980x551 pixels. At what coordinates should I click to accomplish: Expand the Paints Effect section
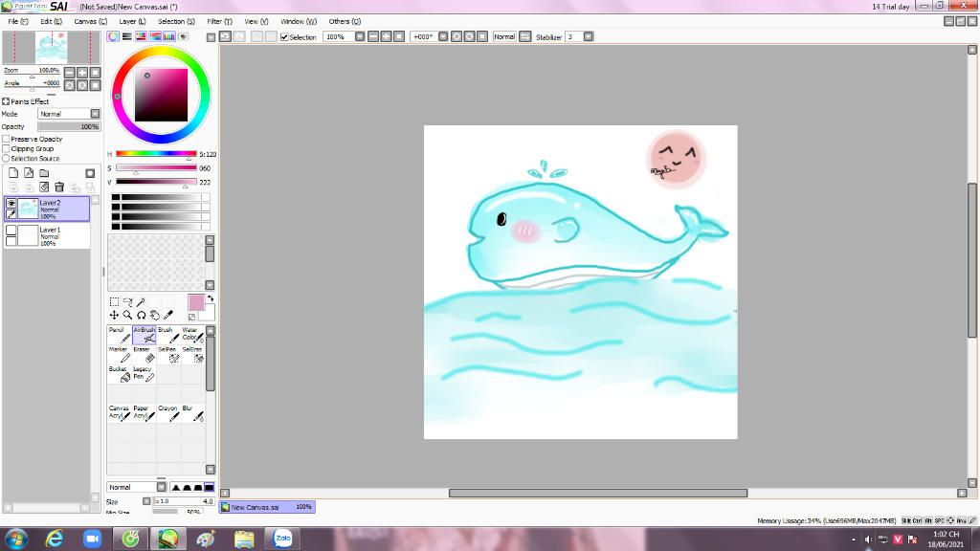click(6, 101)
